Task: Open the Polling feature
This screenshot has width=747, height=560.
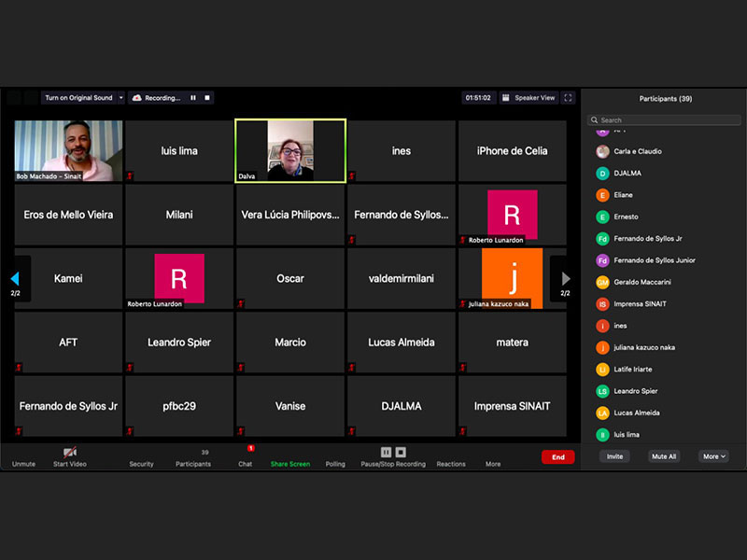Action: point(335,456)
